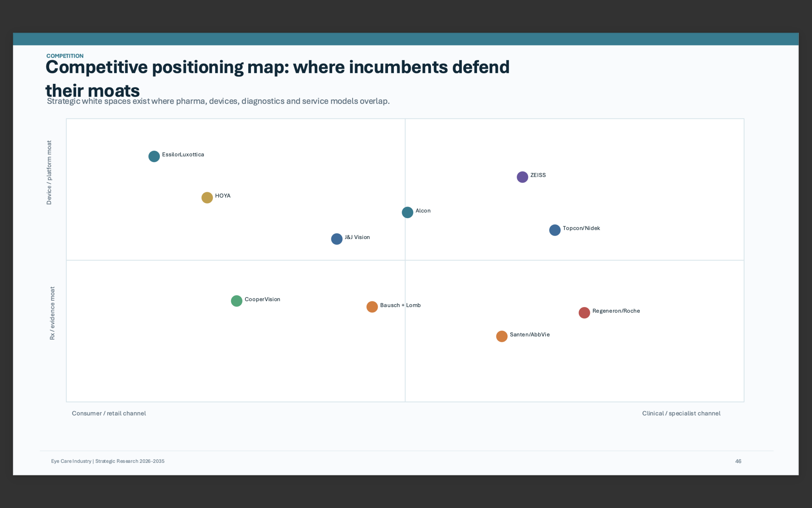Click the CooperVision label text
The width and height of the screenshot is (812, 508).
point(262,299)
